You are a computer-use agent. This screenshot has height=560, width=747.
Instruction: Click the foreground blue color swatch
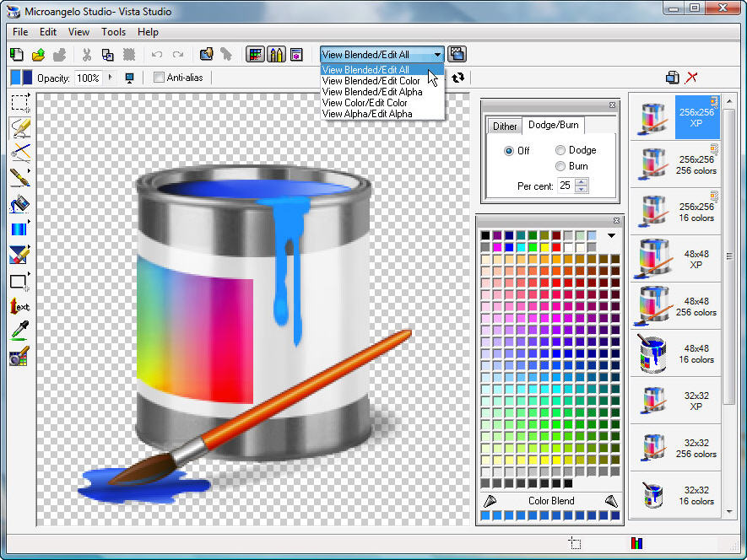[15, 78]
